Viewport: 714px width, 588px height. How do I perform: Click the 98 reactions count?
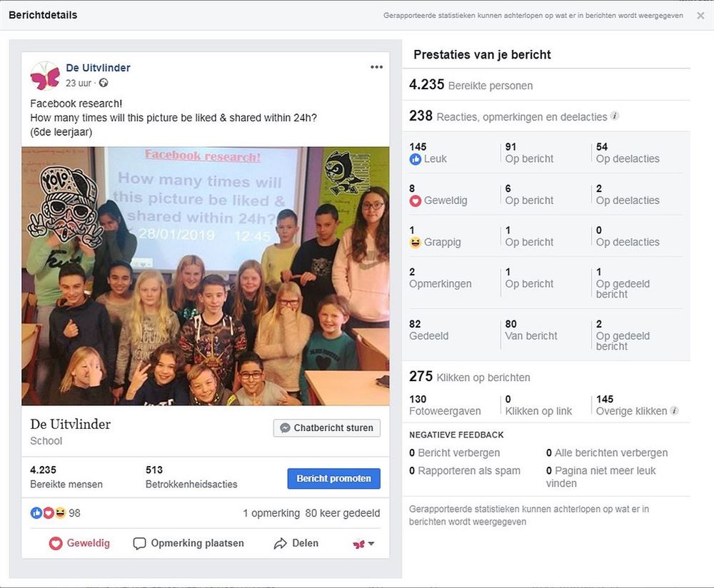[x=74, y=513]
